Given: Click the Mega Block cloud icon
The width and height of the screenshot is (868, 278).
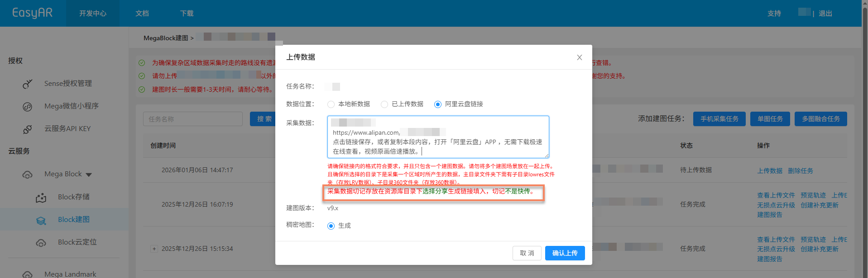Looking at the screenshot, I should [28, 174].
